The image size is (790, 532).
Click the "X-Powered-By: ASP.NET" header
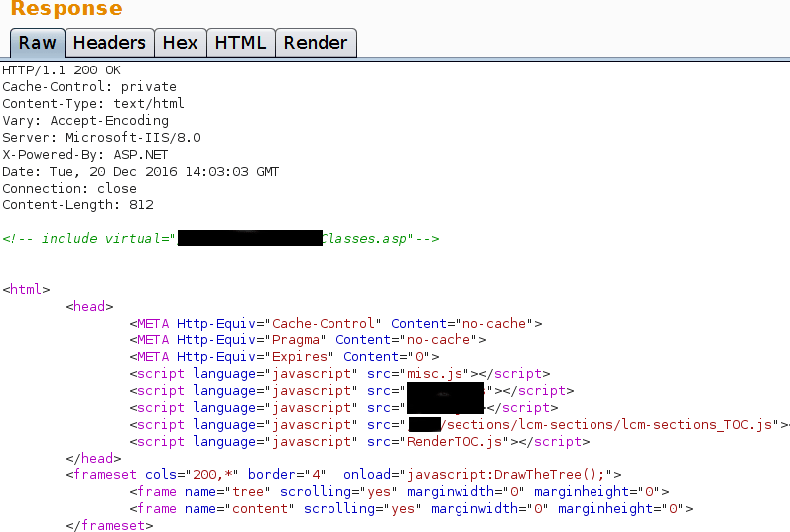[84, 155]
